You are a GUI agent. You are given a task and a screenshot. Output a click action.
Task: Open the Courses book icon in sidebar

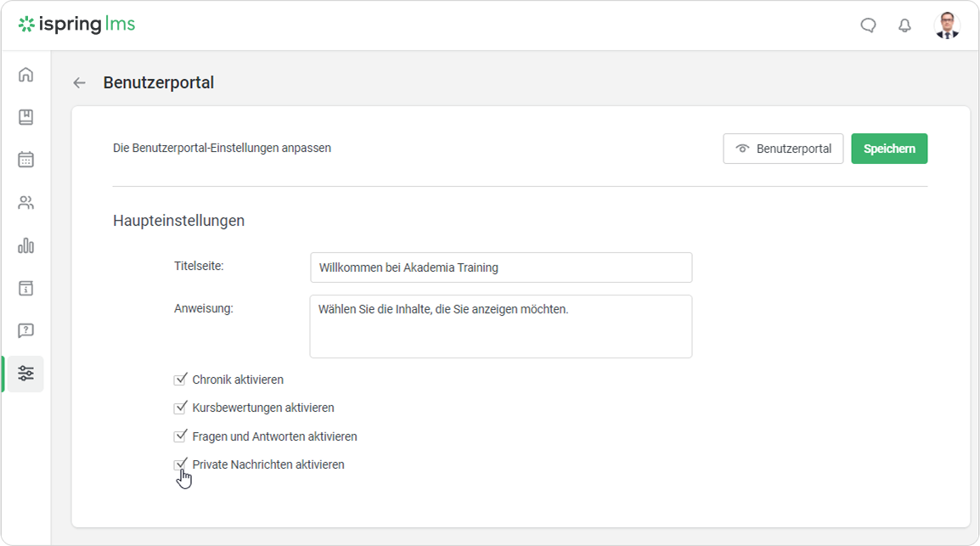point(25,117)
